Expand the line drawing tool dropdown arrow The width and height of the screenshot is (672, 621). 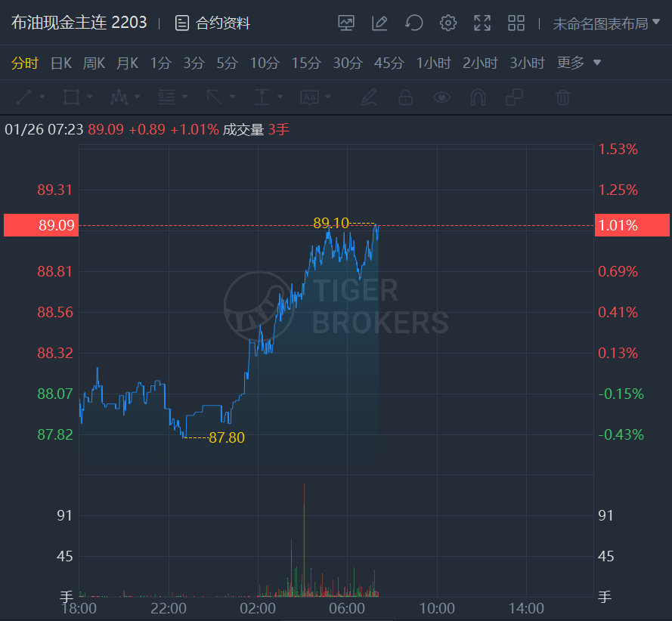pyautogui.click(x=42, y=97)
